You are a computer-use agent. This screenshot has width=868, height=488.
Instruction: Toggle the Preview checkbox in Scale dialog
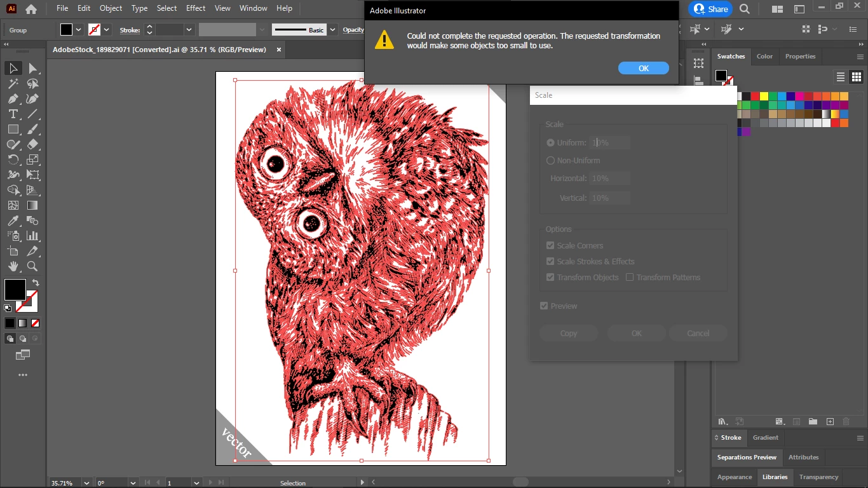click(544, 306)
